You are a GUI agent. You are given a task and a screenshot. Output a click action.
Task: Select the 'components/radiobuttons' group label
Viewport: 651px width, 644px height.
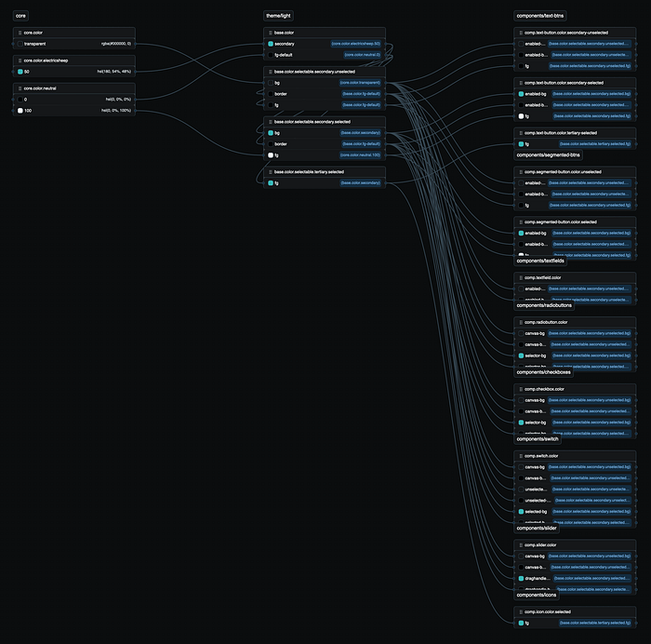click(x=544, y=305)
